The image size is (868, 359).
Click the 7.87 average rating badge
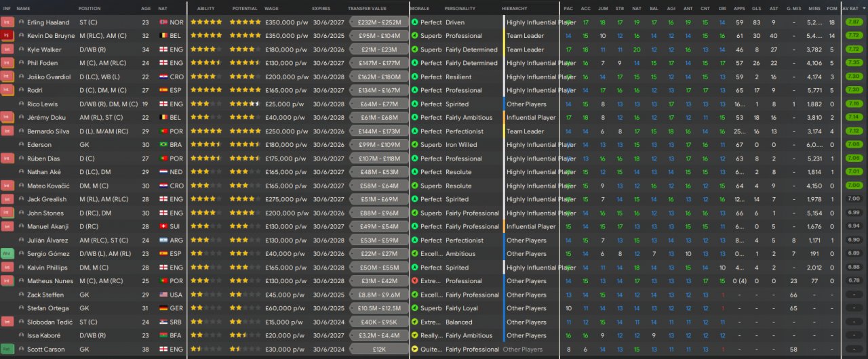pos(854,22)
